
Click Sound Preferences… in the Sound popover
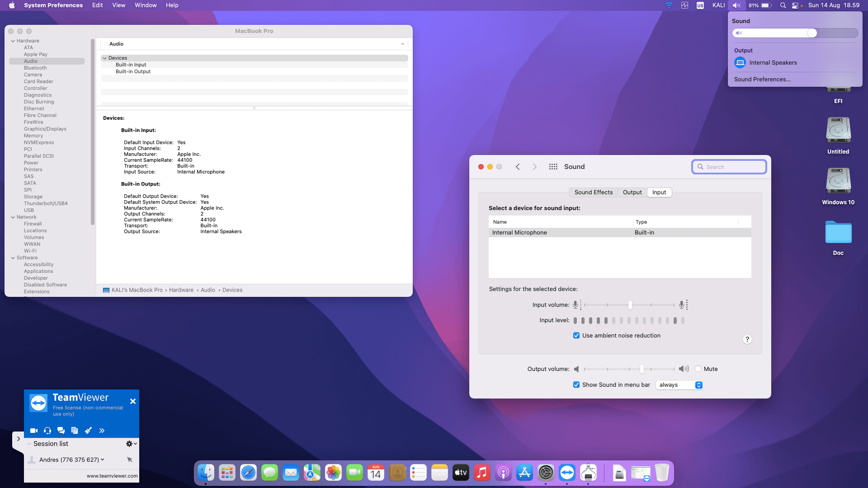coord(762,79)
